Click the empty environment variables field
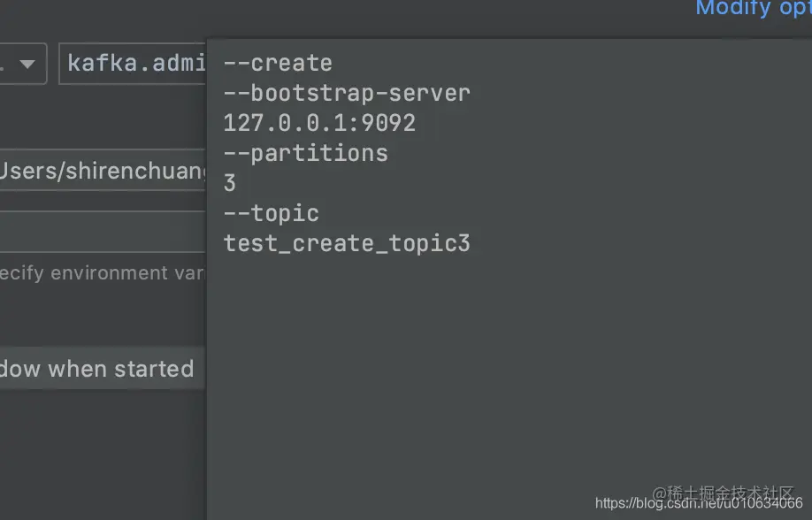Image resolution: width=812 pixels, height=520 pixels. [x=103, y=232]
